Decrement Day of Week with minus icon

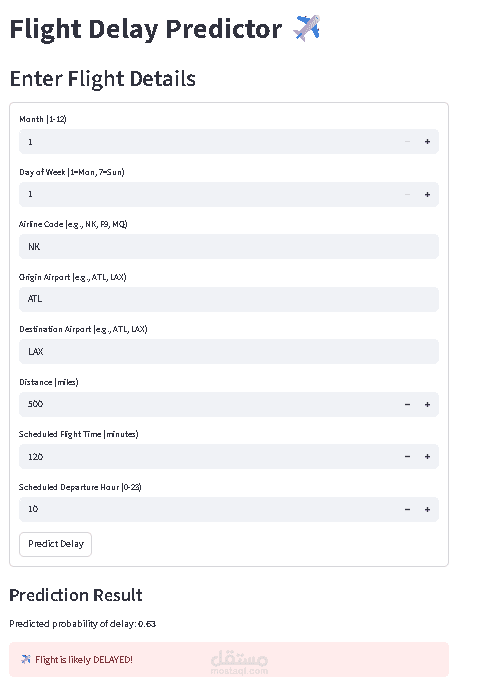tap(407, 195)
